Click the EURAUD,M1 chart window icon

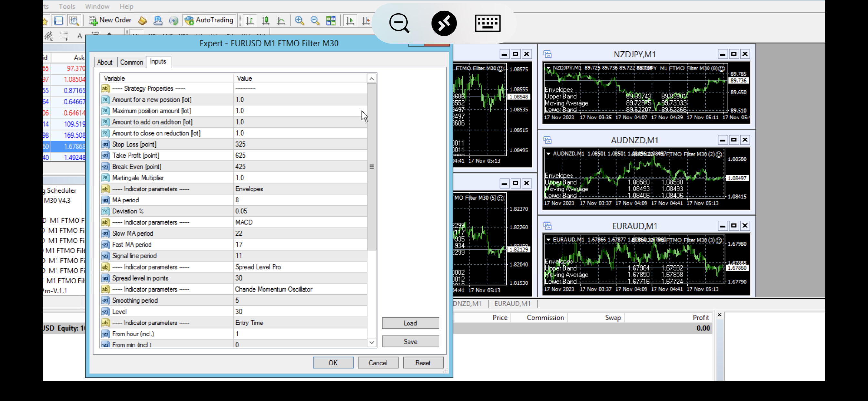[547, 226]
